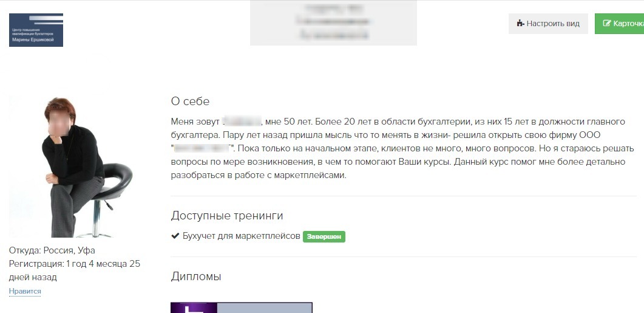Click the blurred banner at page top
The height and width of the screenshot is (313, 644).
[333, 22]
